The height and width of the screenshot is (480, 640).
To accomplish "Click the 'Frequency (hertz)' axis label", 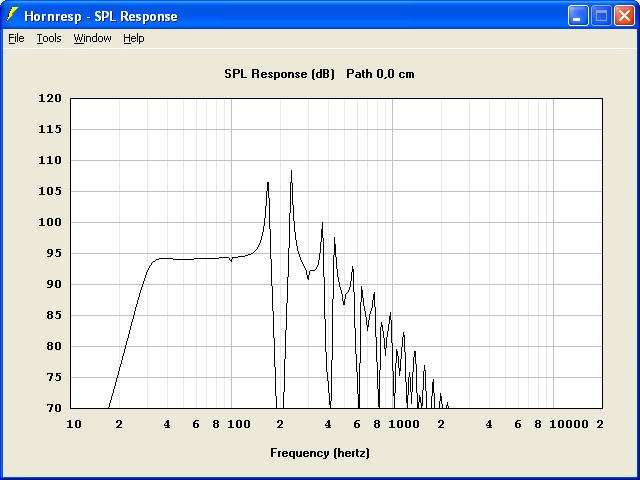I will tap(320, 453).
